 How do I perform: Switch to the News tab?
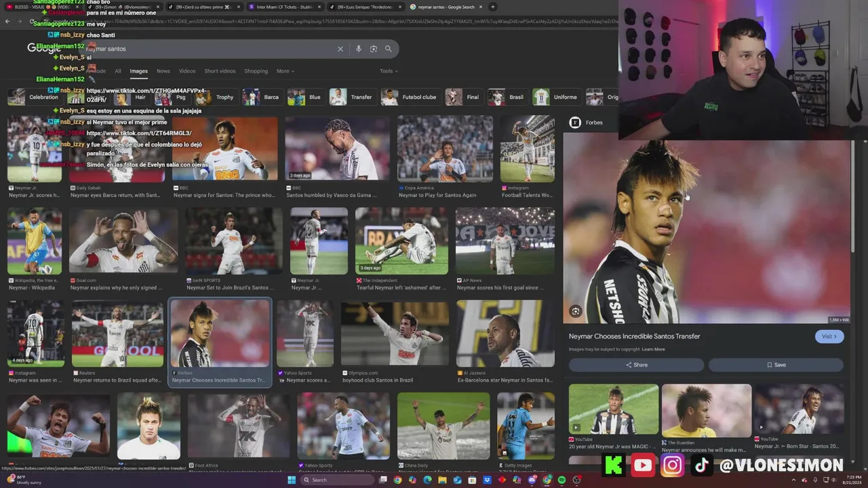(163, 71)
